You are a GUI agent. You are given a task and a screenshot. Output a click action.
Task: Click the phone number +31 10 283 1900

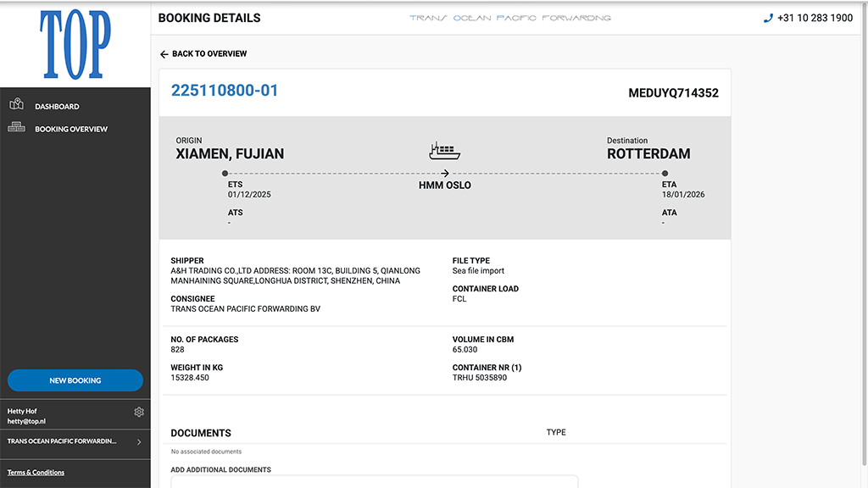click(x=815, y=17)
